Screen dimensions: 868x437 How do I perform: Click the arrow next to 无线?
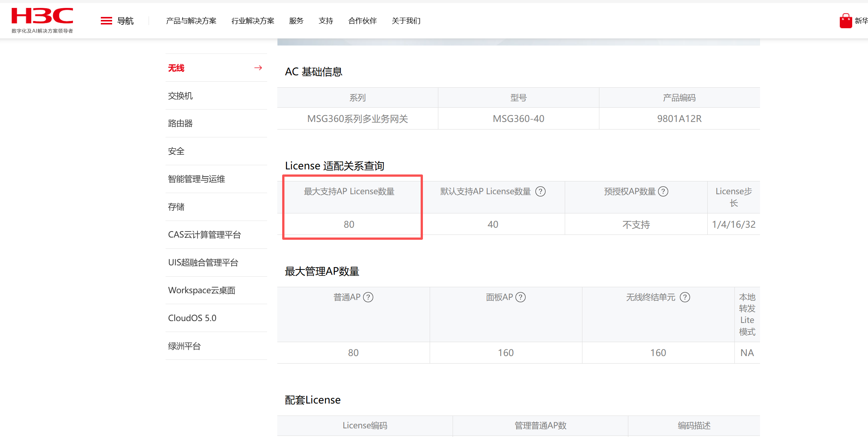click(x=258, y=68)
